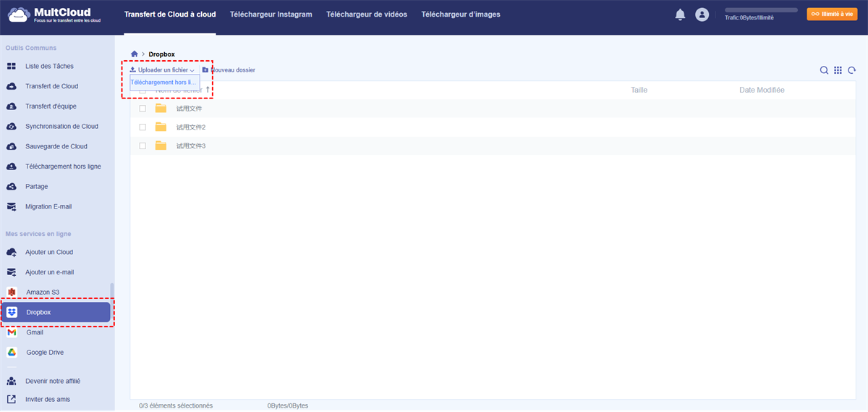Open Téléchargeur Instagram tab
Screen dimensions: 868x412
pyautogui.click(x=271, y=14)
